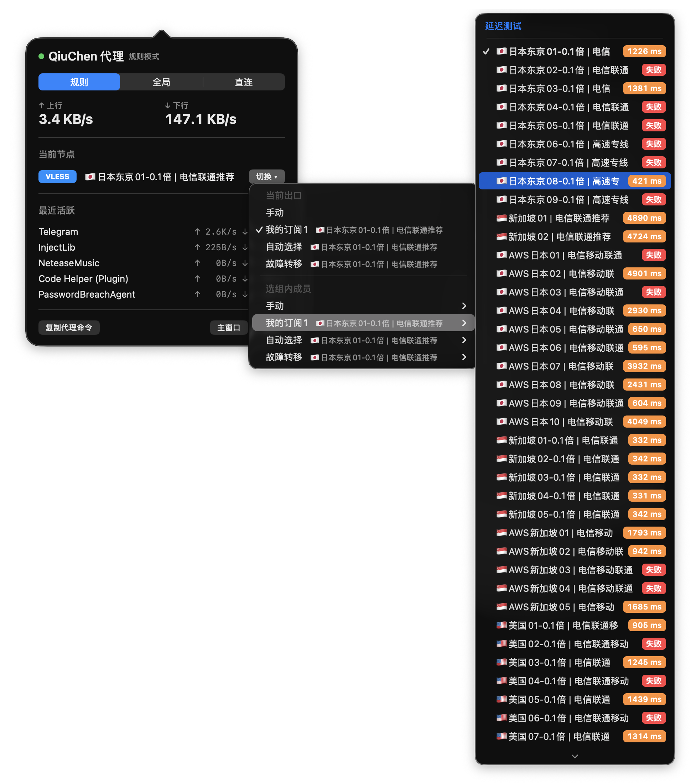Select node AWS 日本 01
This screenshot has width=691, height=784.
point(575,255)
